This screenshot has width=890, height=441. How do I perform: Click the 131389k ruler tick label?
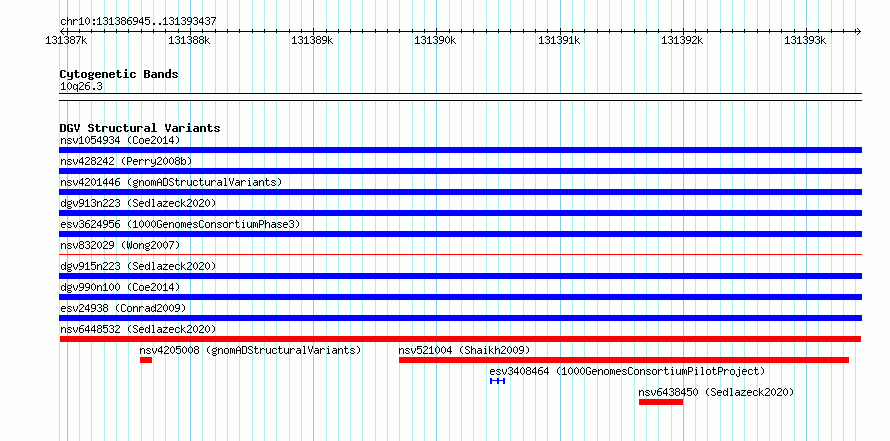coord(312,40)
